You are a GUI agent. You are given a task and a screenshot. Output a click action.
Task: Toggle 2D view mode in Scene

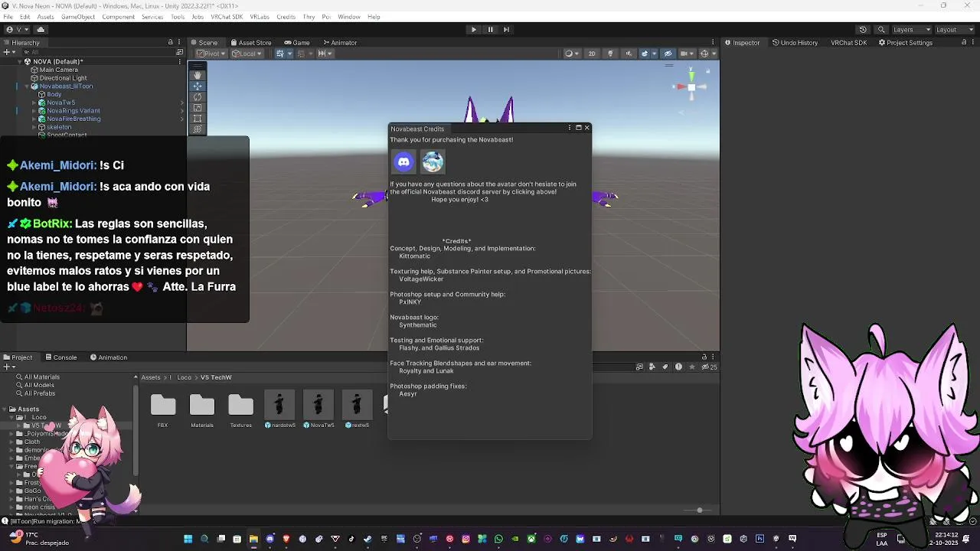[591, 54]
